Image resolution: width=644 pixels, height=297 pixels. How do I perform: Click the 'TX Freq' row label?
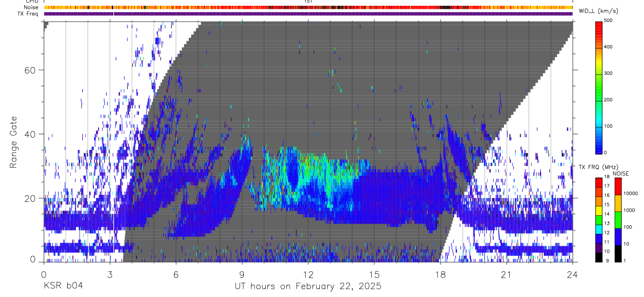coord(28,14)
